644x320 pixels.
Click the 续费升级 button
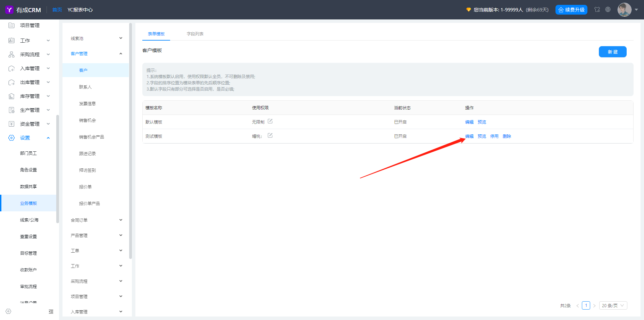[x=571, y=10]
